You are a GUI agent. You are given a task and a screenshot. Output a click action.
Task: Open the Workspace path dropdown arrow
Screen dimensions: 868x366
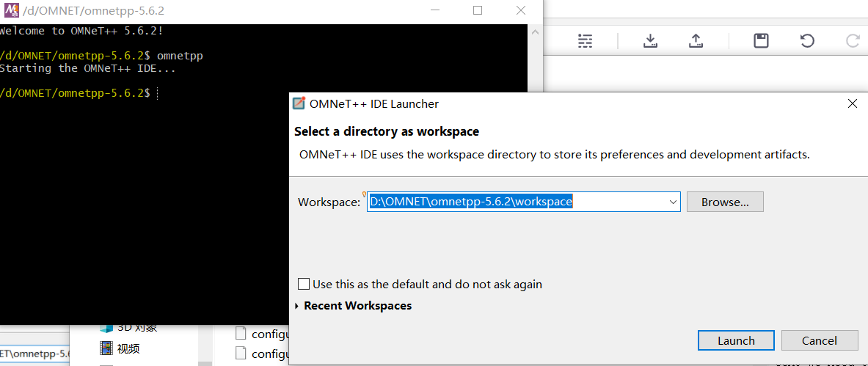pos(673,202)
